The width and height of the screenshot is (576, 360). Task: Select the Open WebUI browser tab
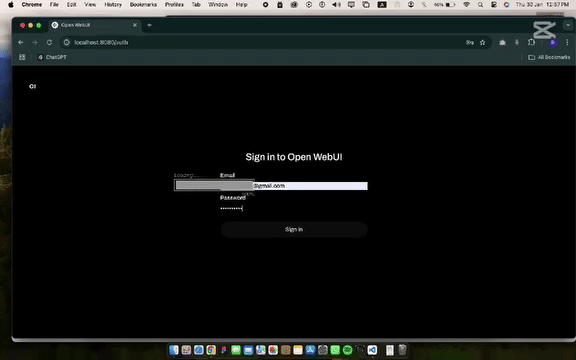tap(95, 25)
